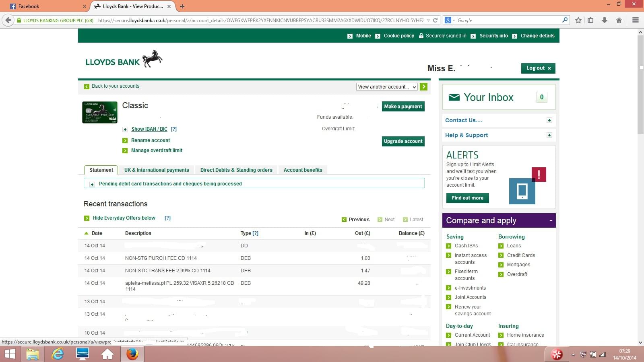Expand the Contact Us section
644x362 pixels.
pos(549,120)
